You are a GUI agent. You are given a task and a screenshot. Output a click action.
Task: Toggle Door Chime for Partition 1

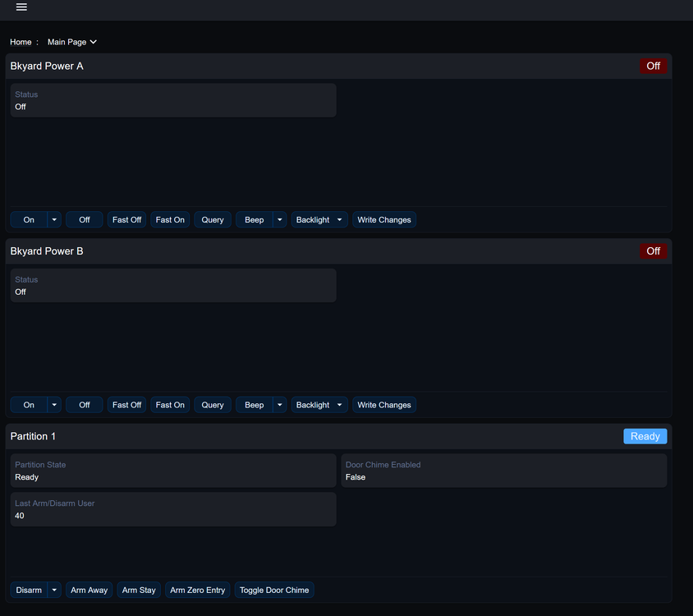coord(274,590)
